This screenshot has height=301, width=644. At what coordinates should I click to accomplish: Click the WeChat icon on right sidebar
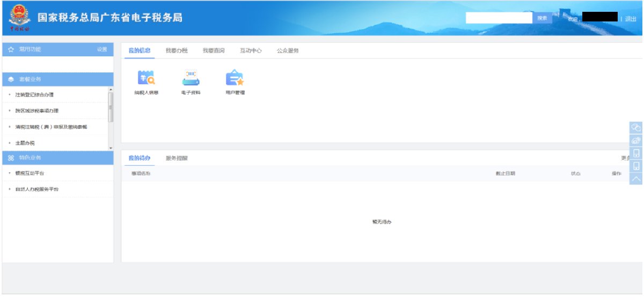(636, 127)
